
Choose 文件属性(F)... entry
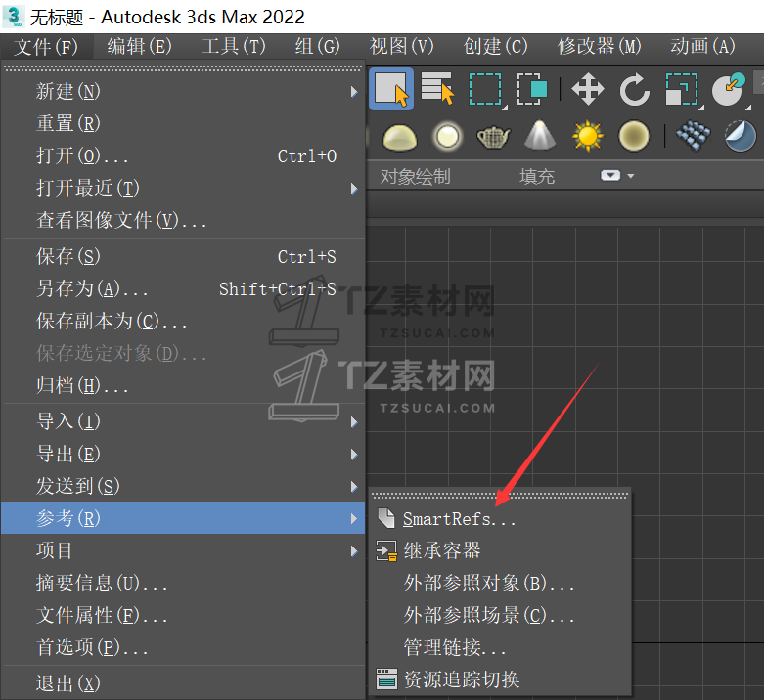click(x=183, y=615)
